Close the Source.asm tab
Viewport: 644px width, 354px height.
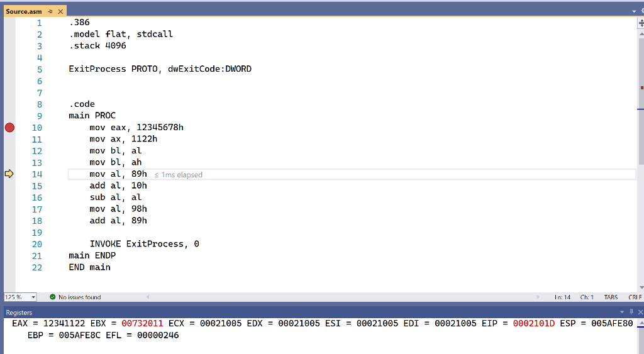pyautogui.click(x=60, y=11)
